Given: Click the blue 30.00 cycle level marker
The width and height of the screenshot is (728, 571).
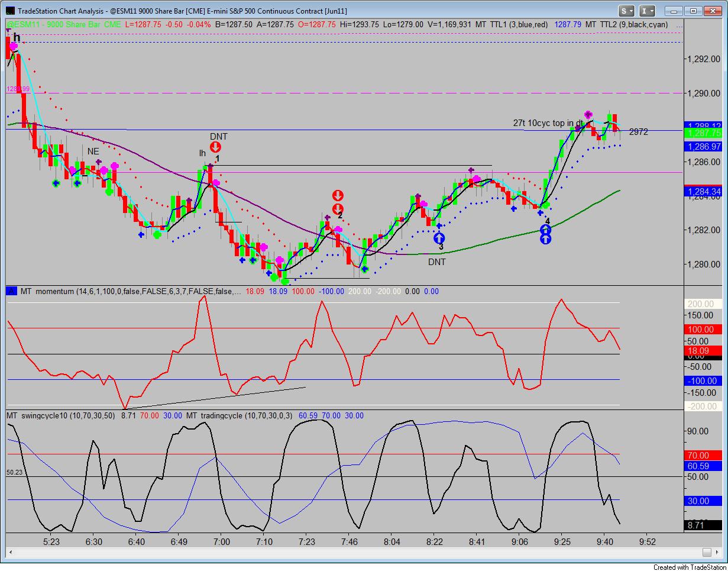Looking at the screenshot, I should (703, 501).
